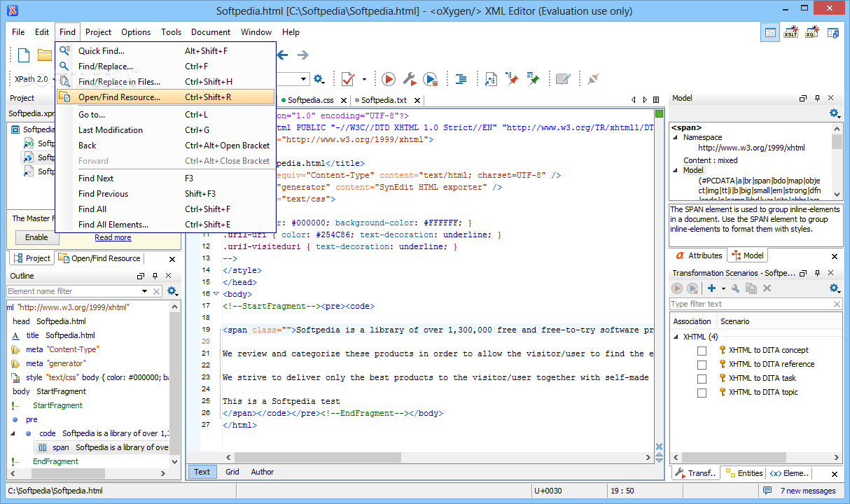The width and height of the screenshot is (850, 504).
Task: Check XHTML to DITA task scenario
Action: 702,379
